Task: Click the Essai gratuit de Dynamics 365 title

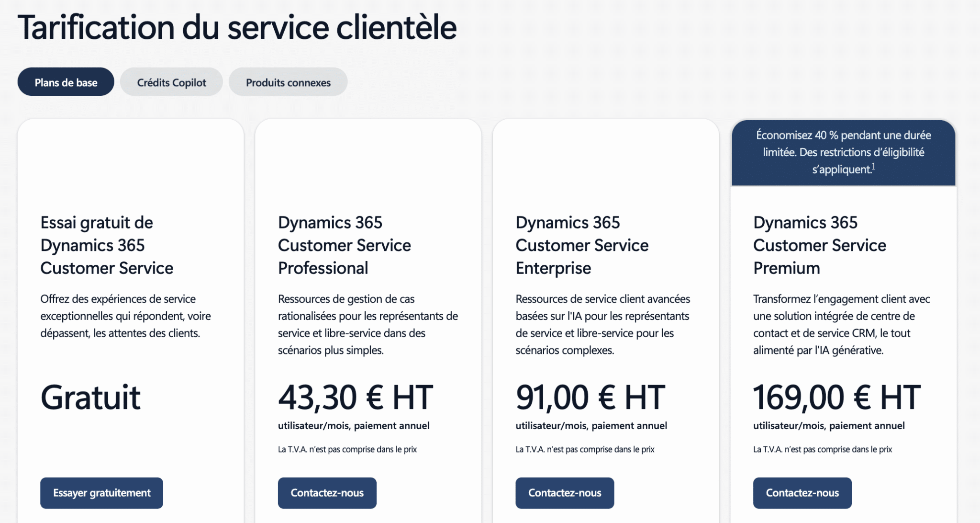Action: tap(107, 245)
